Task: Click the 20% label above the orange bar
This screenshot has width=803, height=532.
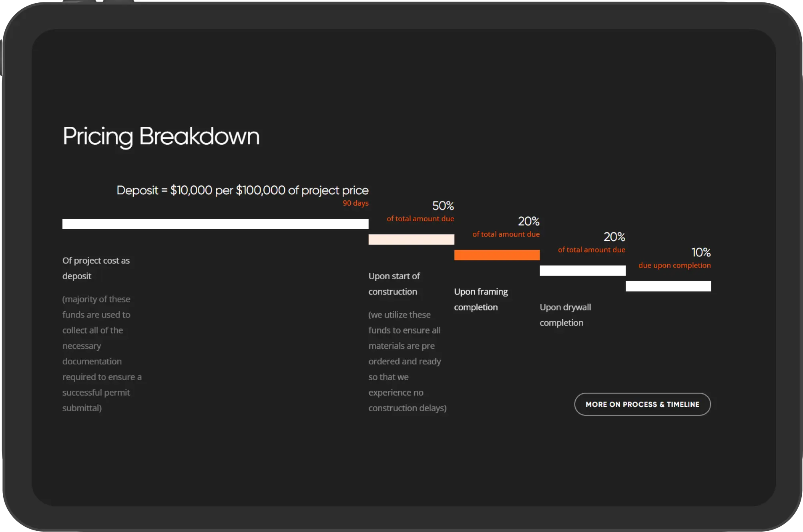Action: pos(528,221)
